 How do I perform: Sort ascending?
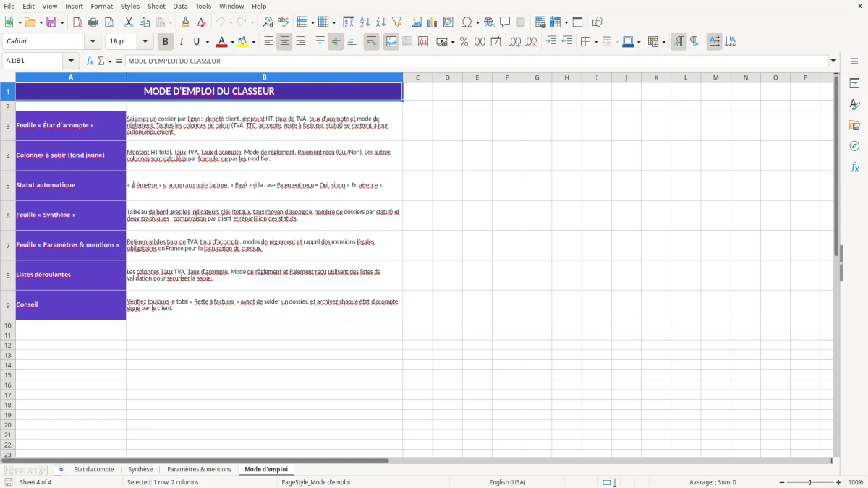365,22
